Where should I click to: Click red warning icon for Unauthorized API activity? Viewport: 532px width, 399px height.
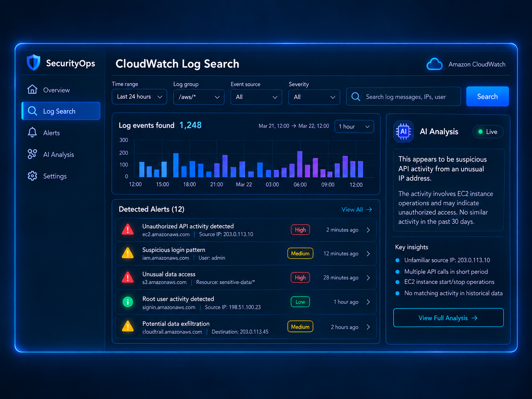(127, 229)
